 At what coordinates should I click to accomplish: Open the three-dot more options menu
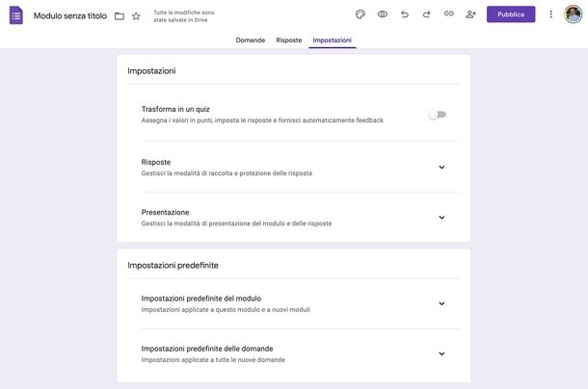551,14
